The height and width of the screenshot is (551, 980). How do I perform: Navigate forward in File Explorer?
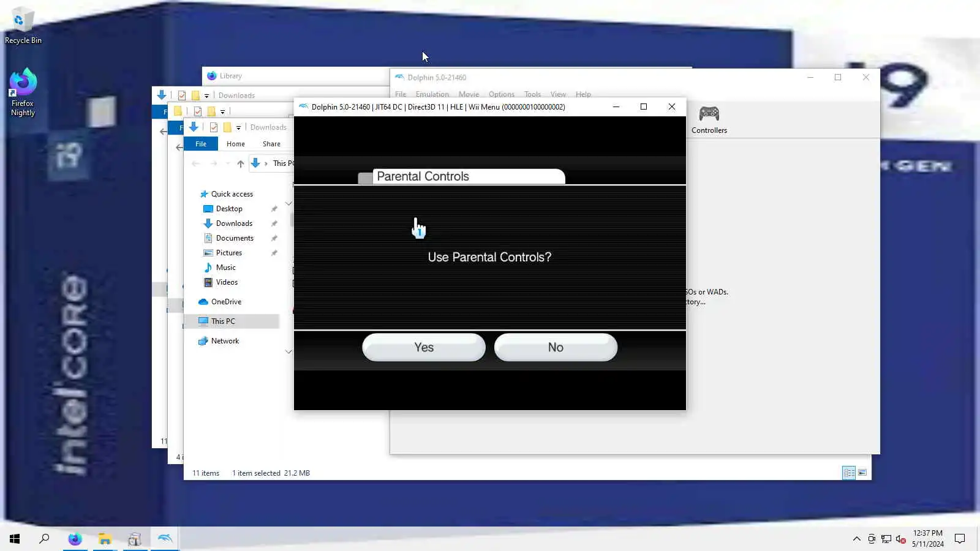214,163
